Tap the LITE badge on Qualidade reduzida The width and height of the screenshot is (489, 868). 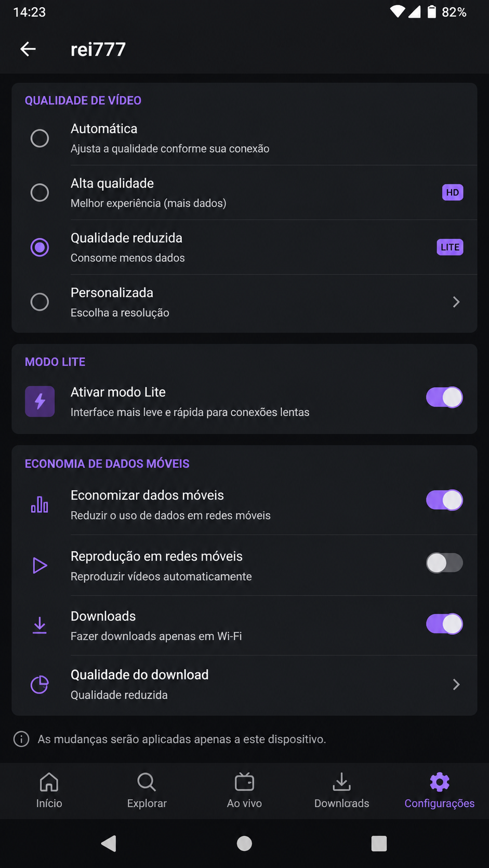pyautogui.click(x=450, y=247)
